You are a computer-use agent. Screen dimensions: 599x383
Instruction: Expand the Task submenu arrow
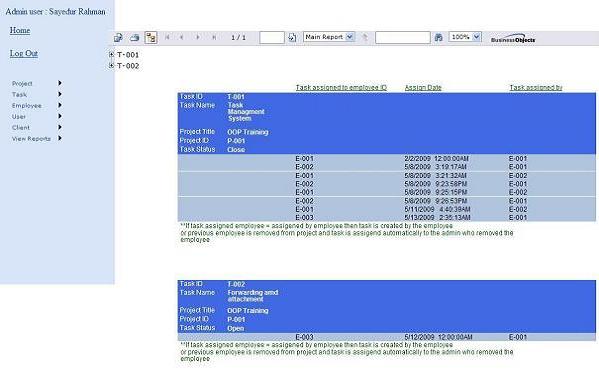(60, 94)
